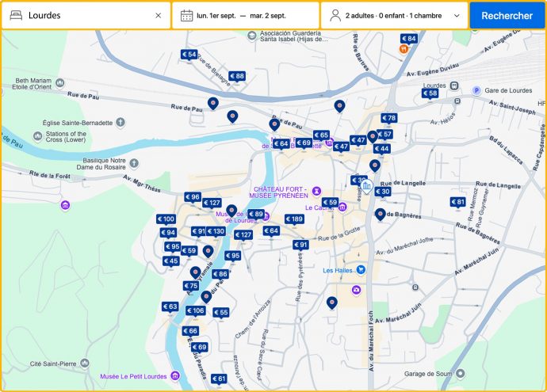Click the Lourdes destination input field

[87, 15]
